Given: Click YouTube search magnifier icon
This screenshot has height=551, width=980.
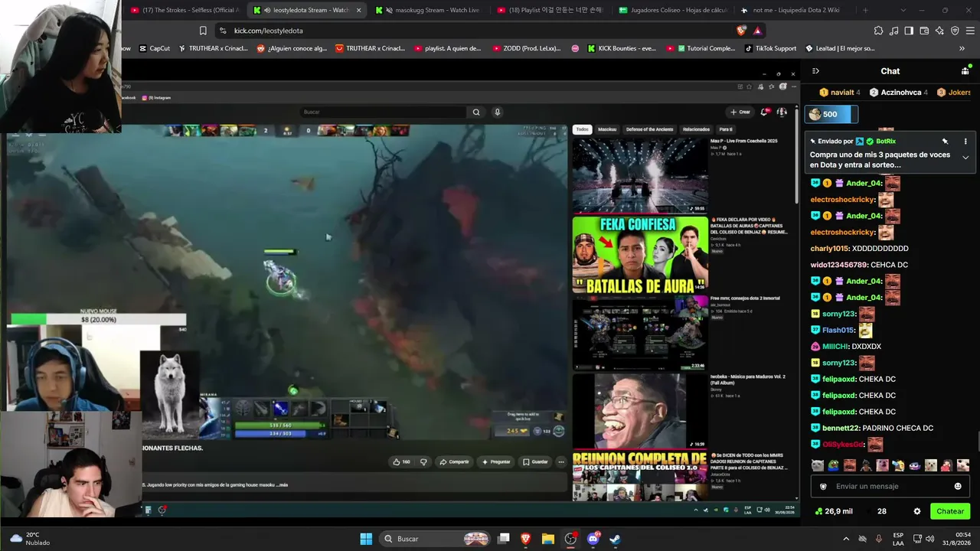Looking at the screenshot, I should click(x=476, y=112).
